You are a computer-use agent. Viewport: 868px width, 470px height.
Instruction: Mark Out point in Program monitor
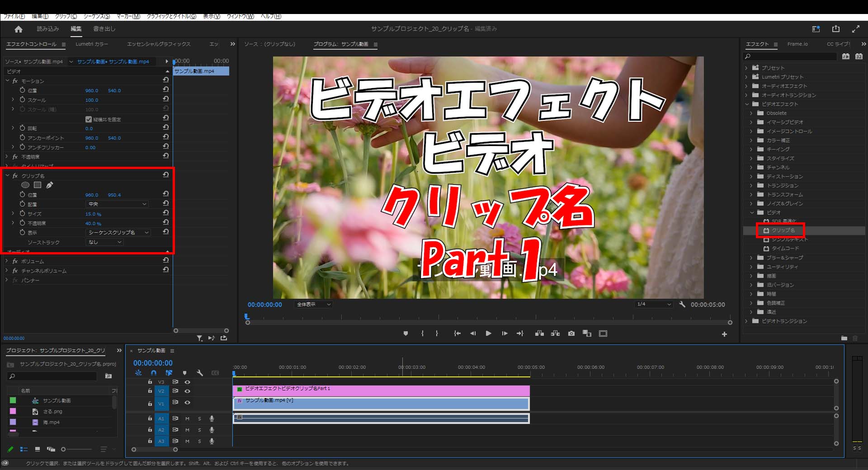pos(437,334)
